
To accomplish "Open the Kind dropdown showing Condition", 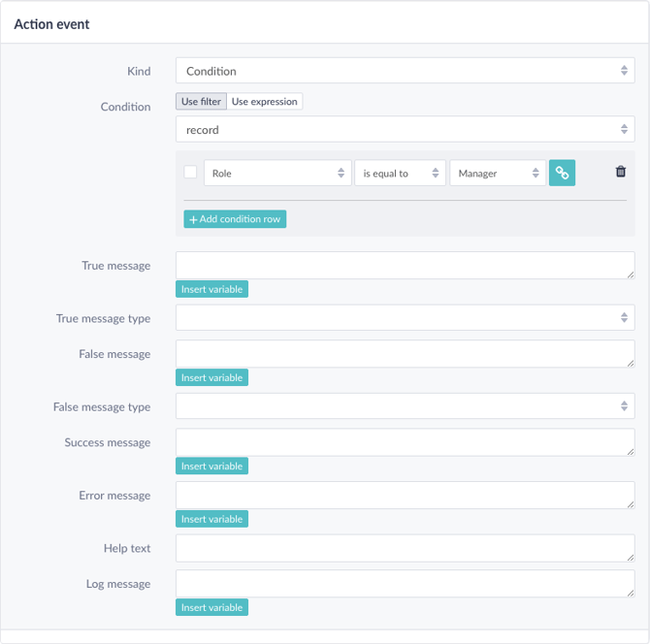I will 405,71.
